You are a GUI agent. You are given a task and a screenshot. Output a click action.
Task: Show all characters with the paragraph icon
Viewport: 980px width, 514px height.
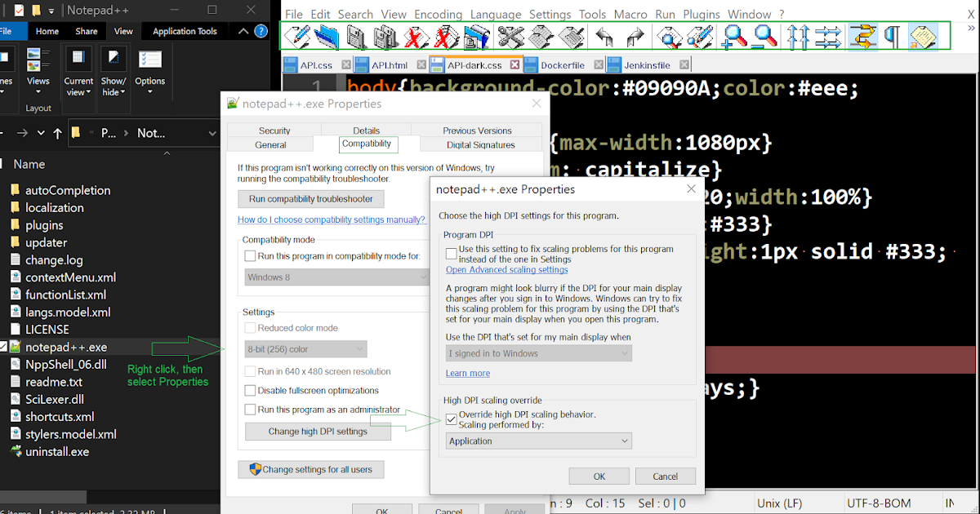click(x=893, y=37)
